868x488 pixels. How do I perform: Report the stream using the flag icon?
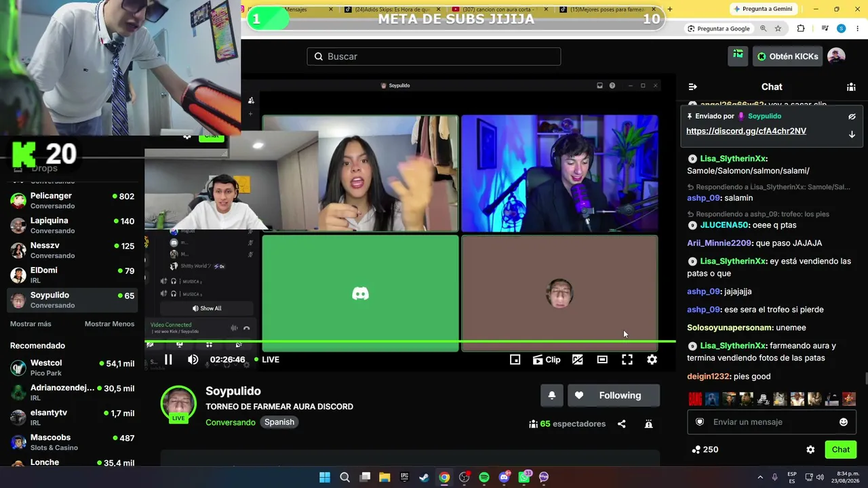pos(649,424)
